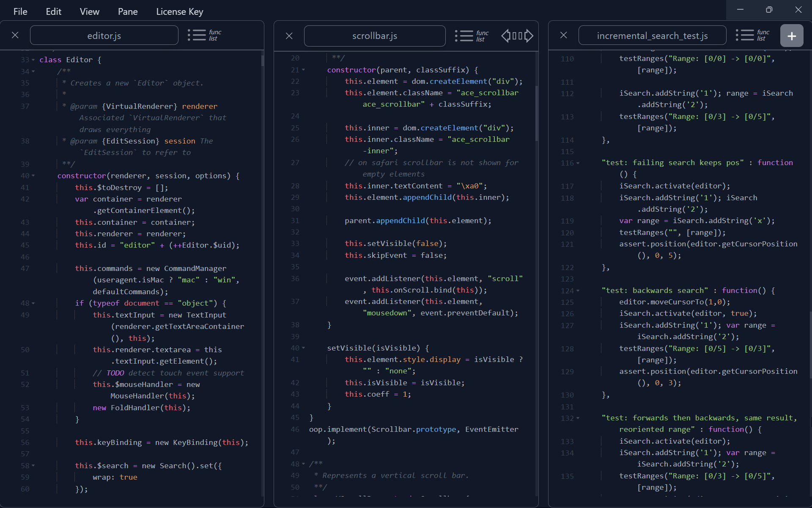Place cursor on 'Represents a vertical scroll bar' comment
The image size is (812, 508).
[395, 475]
